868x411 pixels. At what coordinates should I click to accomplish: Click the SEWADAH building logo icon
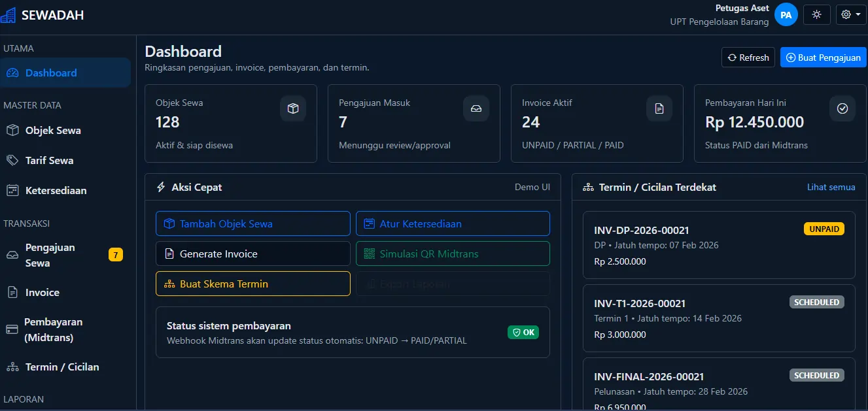click(9, 14)
